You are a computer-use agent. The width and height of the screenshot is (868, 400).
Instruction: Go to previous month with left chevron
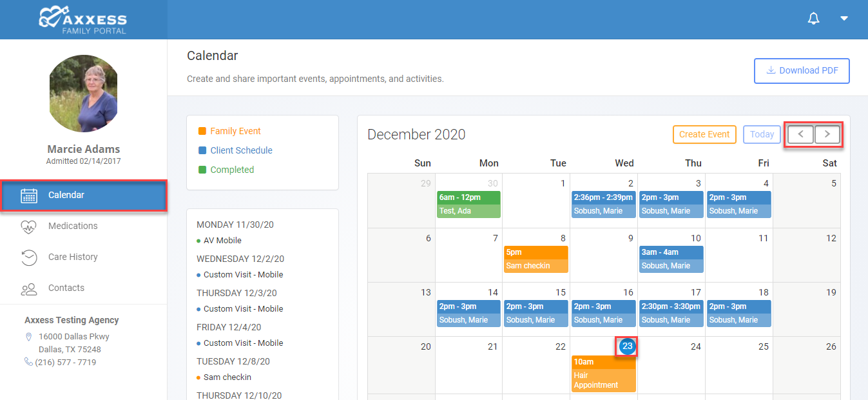[800, 134]
